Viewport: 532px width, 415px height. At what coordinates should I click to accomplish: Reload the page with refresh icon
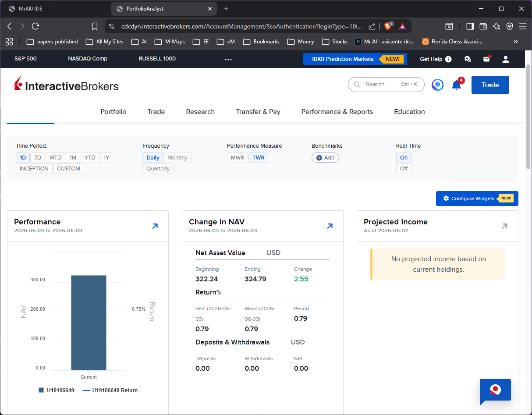pos(35,26)
